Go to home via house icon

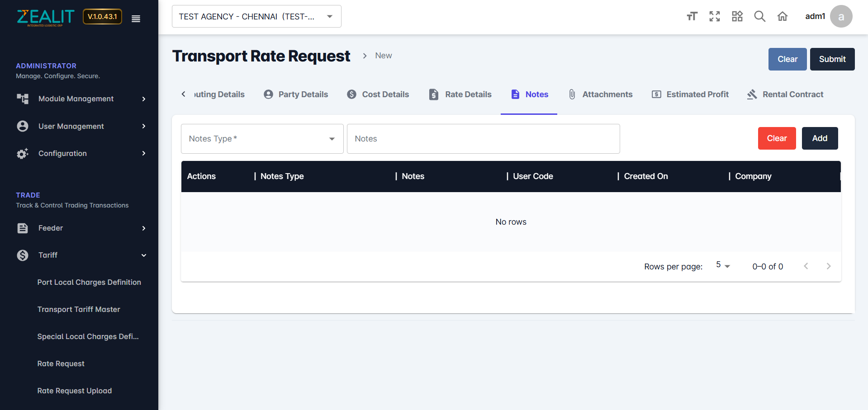pos(782,17)
